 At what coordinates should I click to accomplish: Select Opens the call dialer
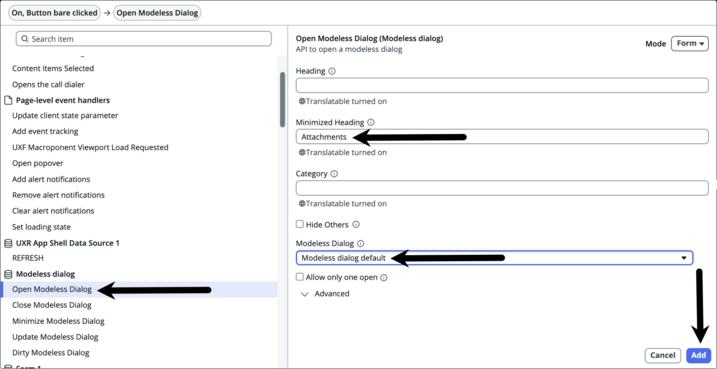[x=48, y=85]
